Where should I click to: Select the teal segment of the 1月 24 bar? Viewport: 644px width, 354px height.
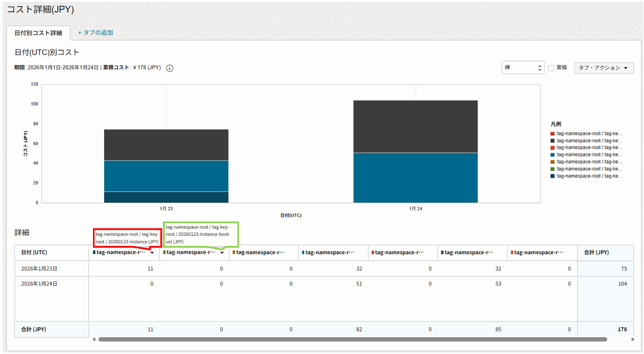coord(415,178)
